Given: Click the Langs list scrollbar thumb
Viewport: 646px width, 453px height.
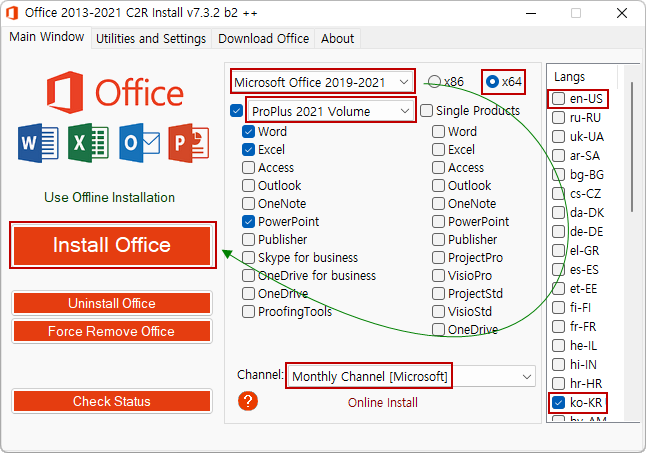Looking at the screenshot, I should click(632, 147).
